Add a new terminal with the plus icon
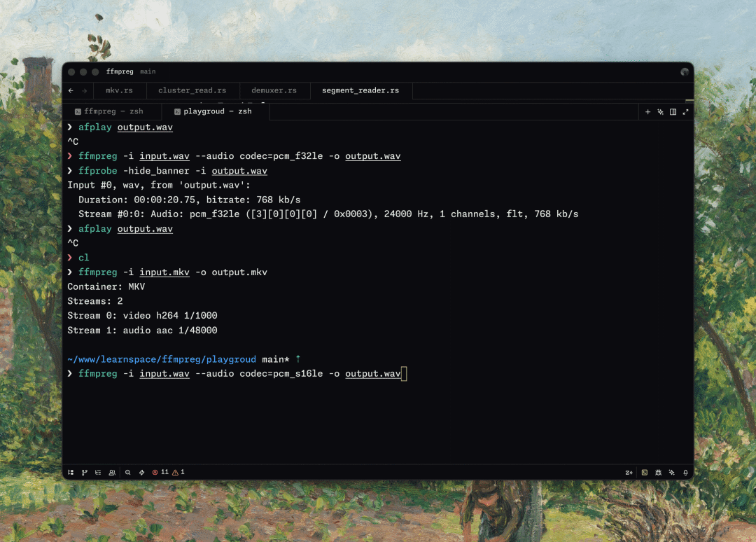 [x=647, y=112]
